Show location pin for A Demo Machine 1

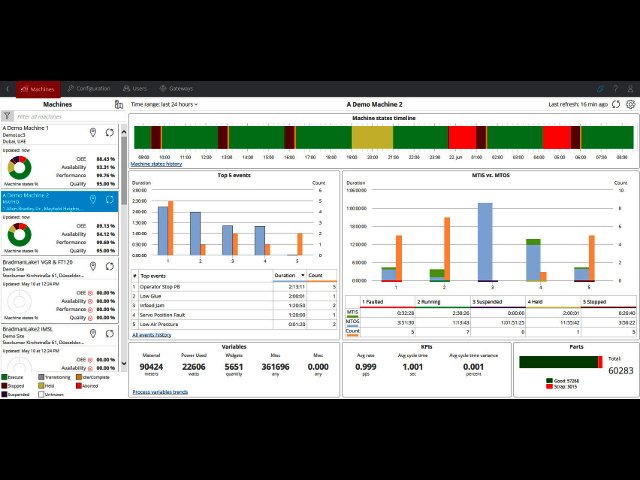click(93, 132)
